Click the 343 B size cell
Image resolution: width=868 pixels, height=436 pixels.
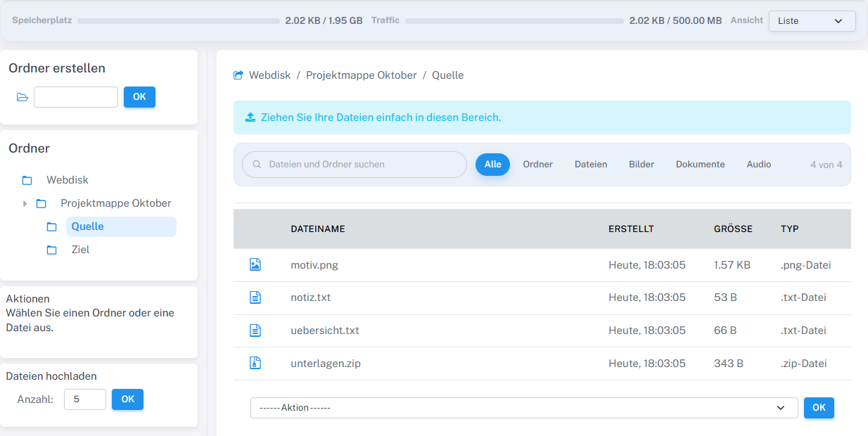pos(729,364)
